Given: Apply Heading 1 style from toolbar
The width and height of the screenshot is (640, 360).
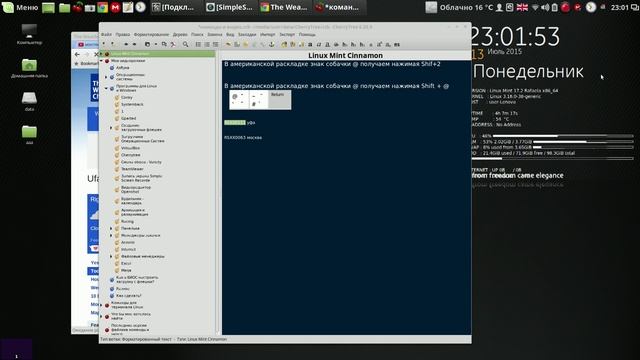Looking at the screenshot, I should 344,44.
